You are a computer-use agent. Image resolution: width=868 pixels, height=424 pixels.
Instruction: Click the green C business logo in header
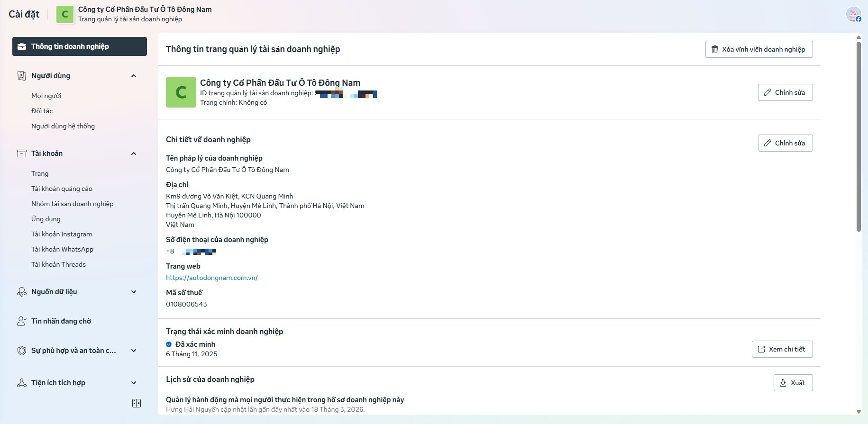(65, 14)
